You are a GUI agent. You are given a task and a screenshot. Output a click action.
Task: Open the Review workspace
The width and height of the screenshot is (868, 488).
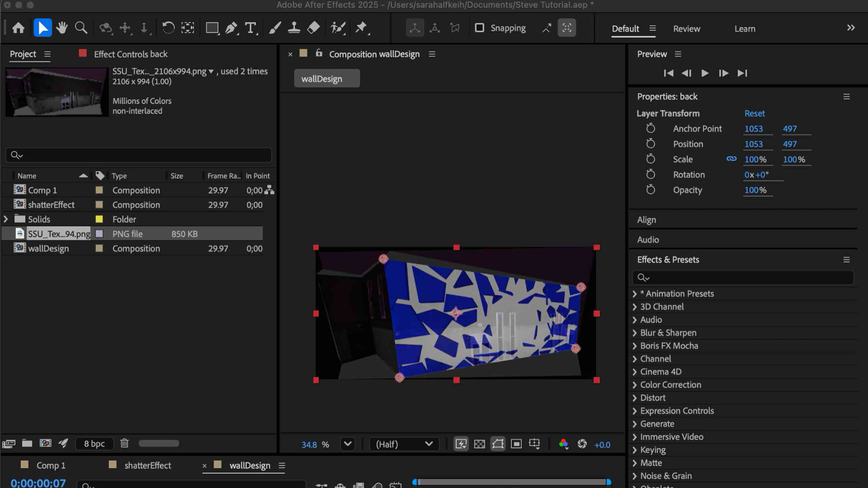coord(687,28)
